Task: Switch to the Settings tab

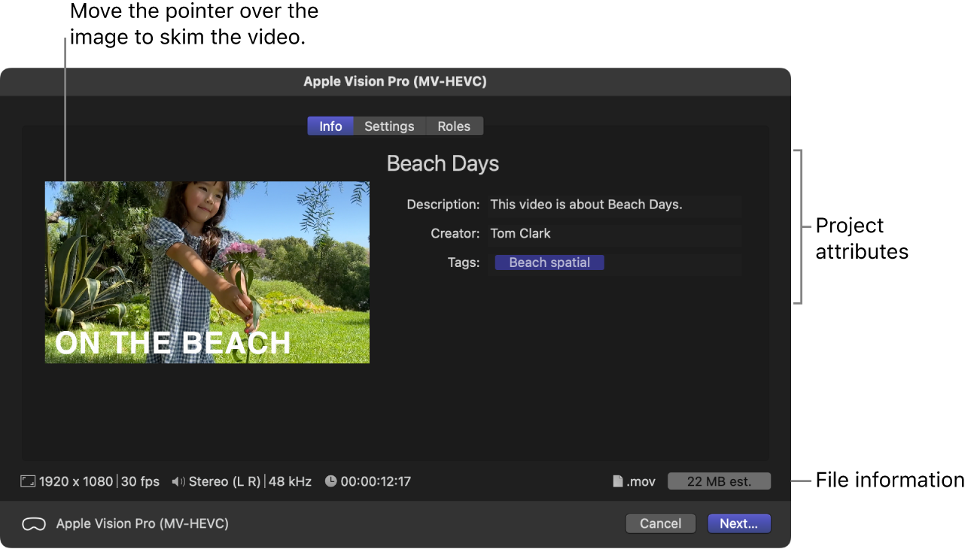Action: [389, 126]
